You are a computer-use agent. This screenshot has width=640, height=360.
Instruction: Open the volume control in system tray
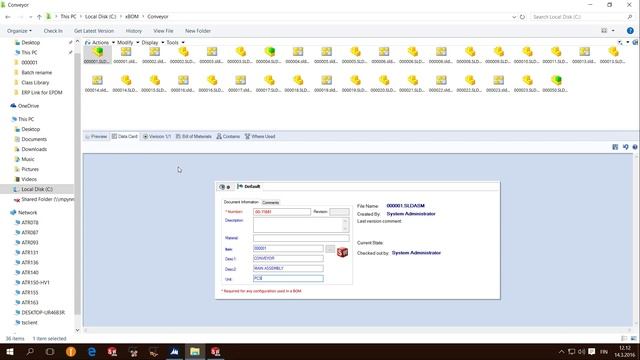(582, 351)
